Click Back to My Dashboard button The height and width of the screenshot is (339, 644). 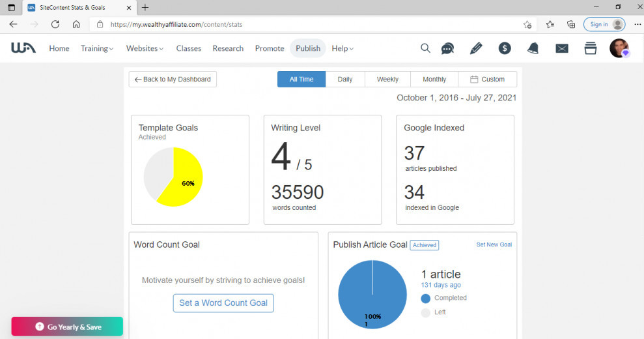(x=173, y=80)
